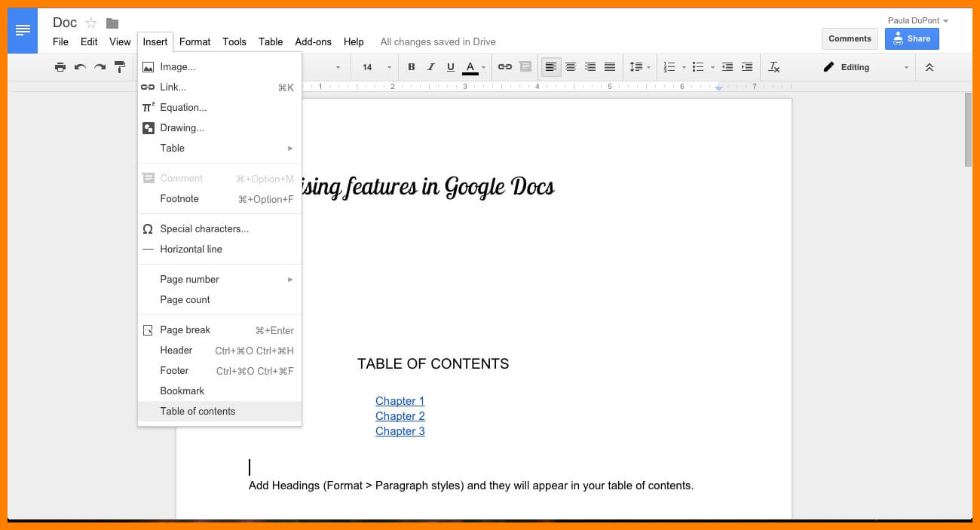Open the bulleted list style arrow
This screenshot has width=980, height=530.
712,67
